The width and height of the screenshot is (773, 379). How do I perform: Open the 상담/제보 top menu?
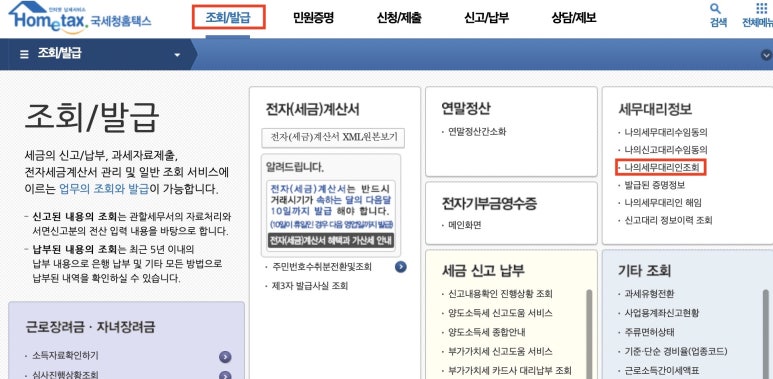pos(574,18)
